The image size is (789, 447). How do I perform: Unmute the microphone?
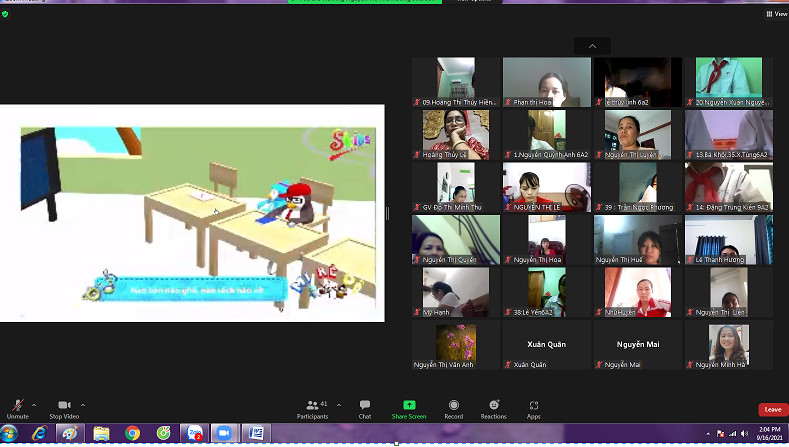[17, 408]
